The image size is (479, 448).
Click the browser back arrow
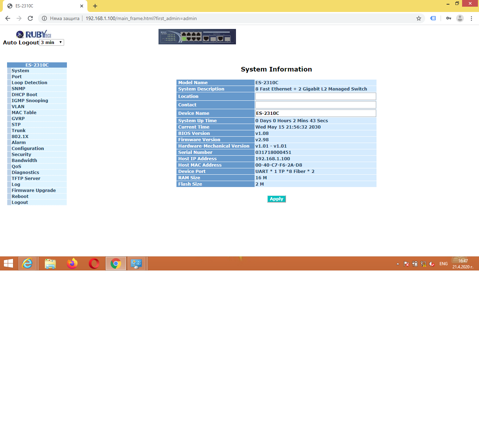coord(8,18)
